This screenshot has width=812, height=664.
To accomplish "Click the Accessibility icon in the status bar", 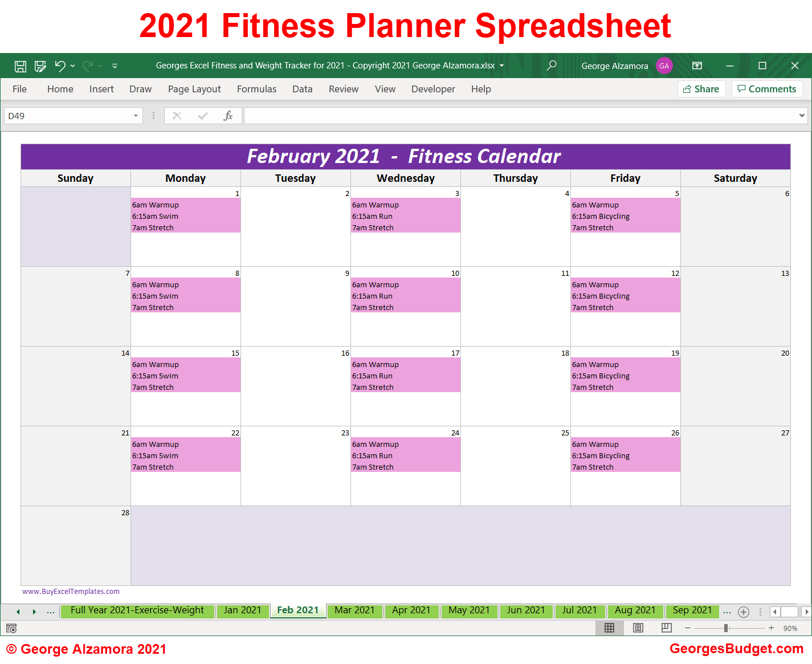I will [11, 628].
